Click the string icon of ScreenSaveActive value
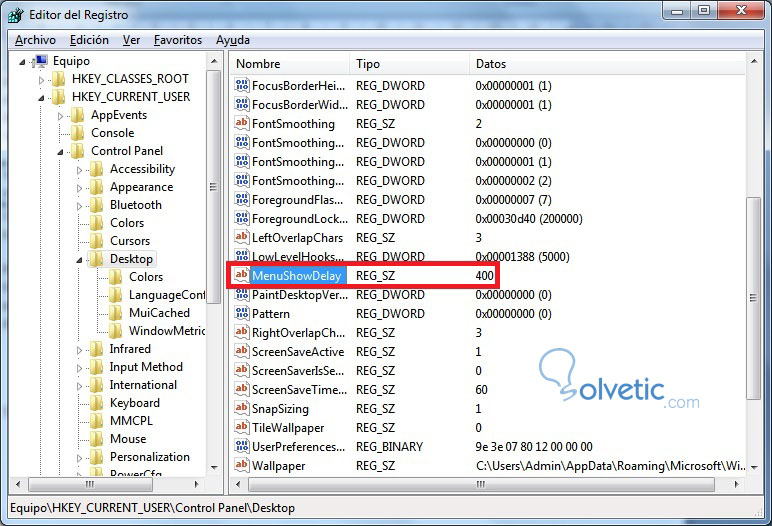772x526 pixels. pos(242,351)
